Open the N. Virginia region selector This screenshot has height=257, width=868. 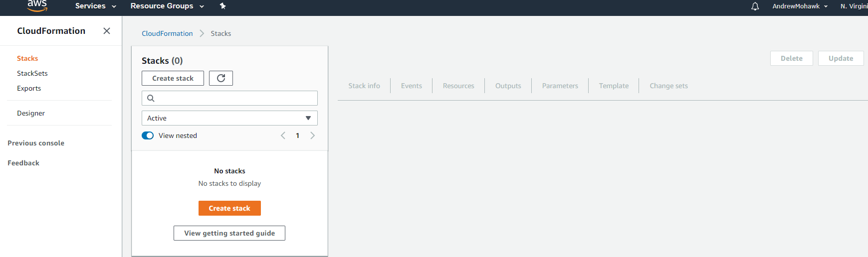(x=854, y=6)
